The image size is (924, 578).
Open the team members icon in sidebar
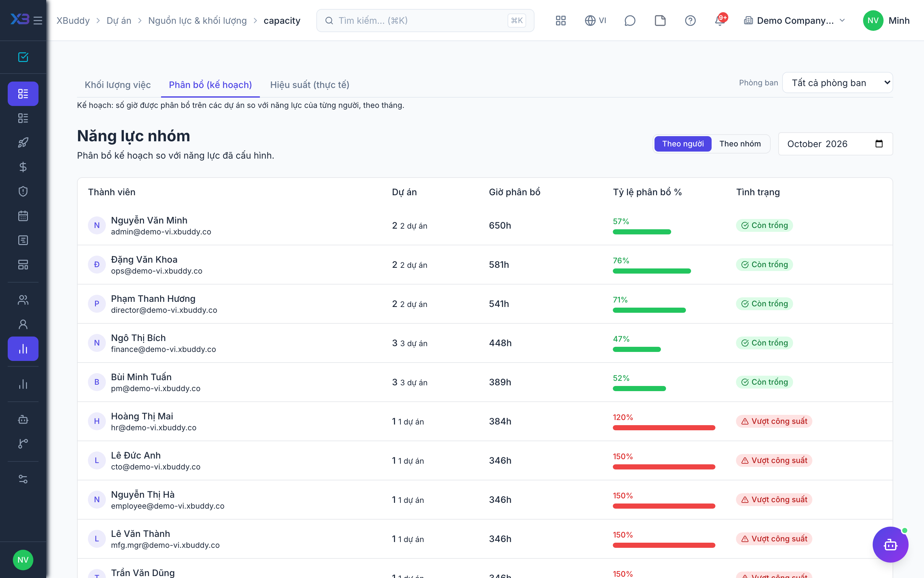23,300
